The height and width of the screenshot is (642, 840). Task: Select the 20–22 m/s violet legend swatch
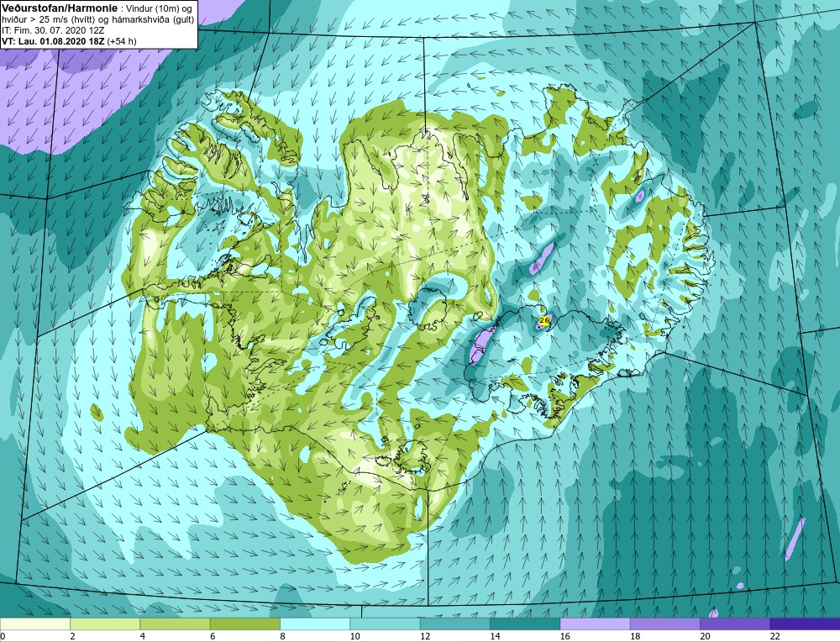[735, 624]
